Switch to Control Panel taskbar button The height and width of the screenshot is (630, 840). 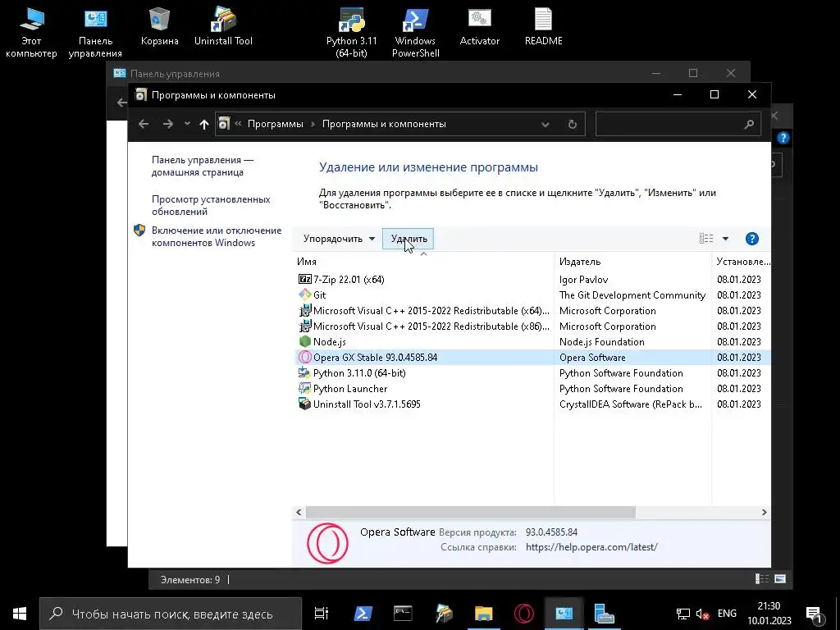tap(564, 614)
